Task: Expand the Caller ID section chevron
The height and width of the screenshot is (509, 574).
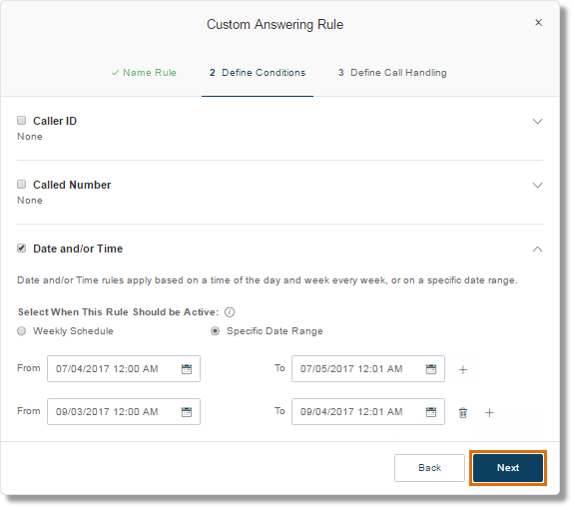Action: tap(537, 122)
